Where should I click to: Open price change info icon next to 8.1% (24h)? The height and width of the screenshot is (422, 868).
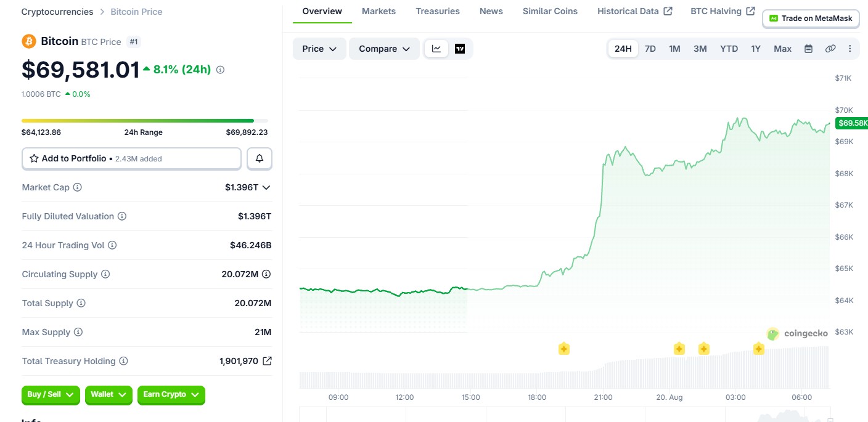[220, 70]
